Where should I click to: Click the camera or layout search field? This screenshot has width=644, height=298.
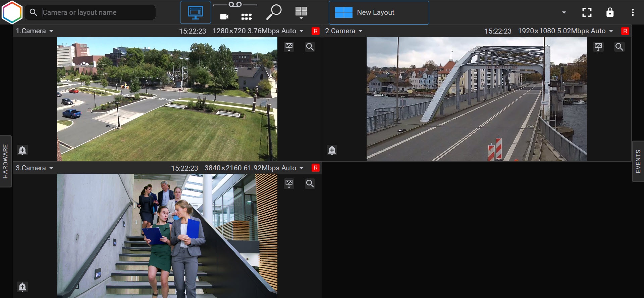(x=97, y=13)
